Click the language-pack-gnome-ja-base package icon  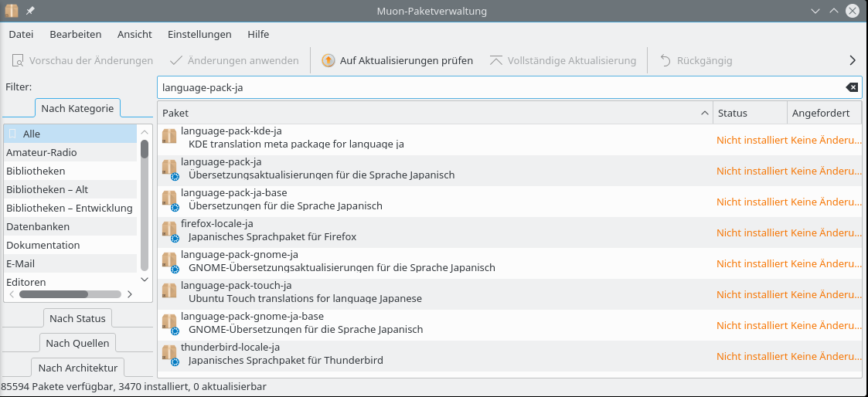click(169, 322)
